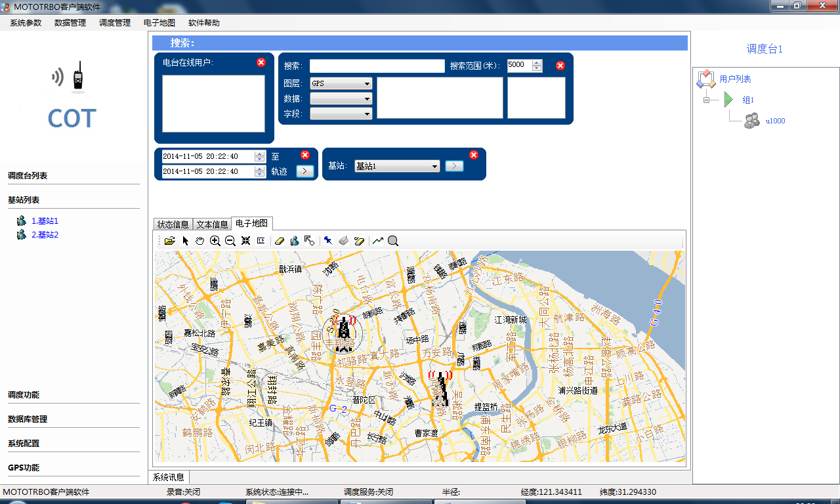Open the 数据库管理 sidebar section
Image resolution: width=840 pixels, height=504 pixels.
28,419
